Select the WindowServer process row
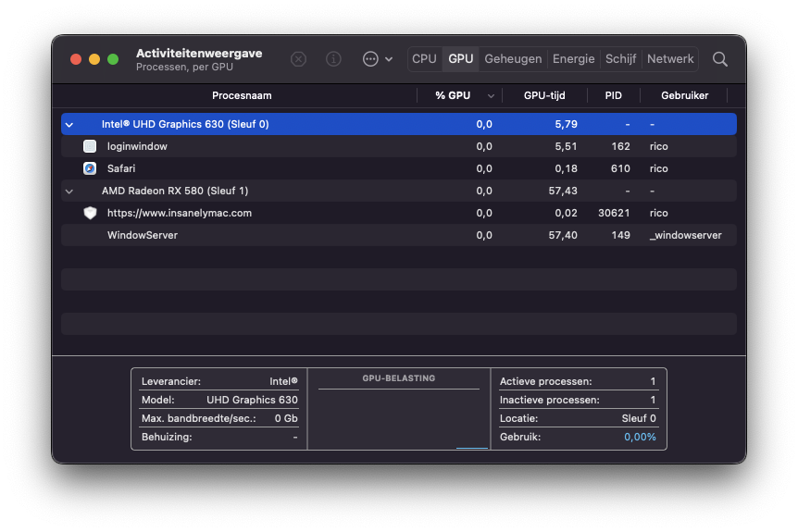798x532 pixels. pyautogui.click(x=399, y=235)
